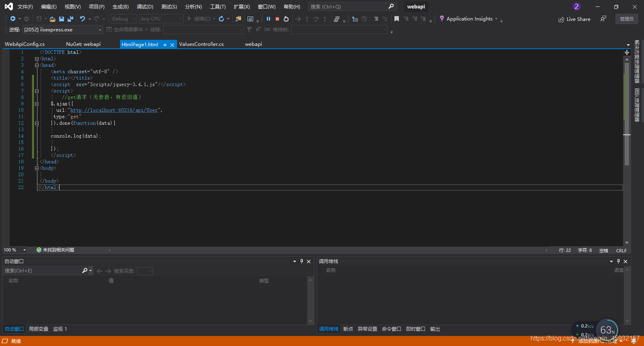
Task: Collapse the $.ajax block on line 9
Action: (37, 104)
